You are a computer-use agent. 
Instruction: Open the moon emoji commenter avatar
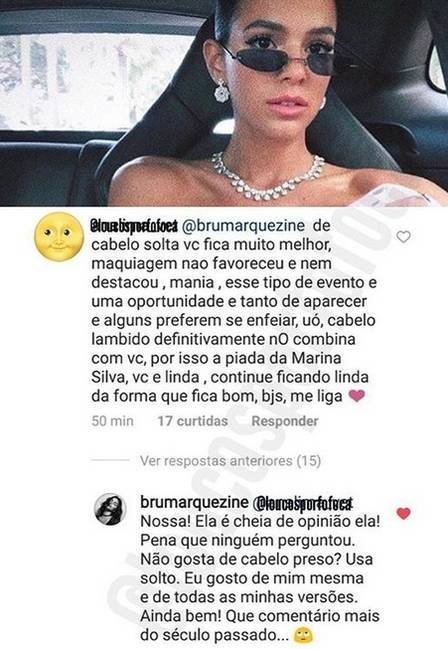click(59, 237)
